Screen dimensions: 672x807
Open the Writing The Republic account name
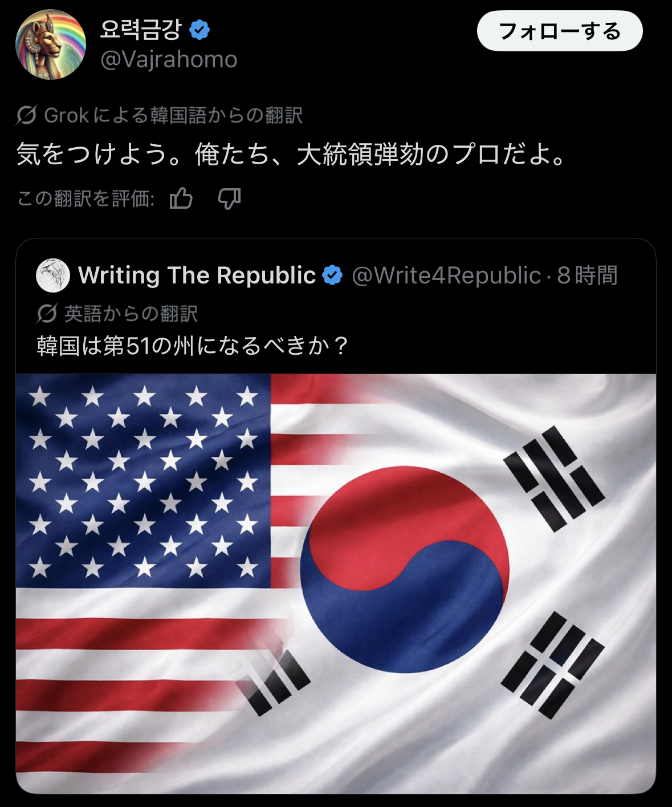tap(197, 275)
